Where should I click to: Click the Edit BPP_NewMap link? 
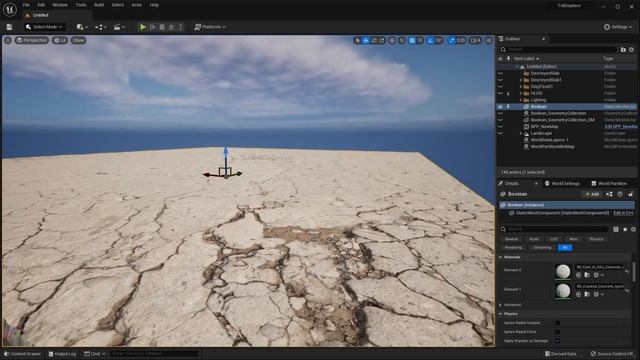[621, 127]
